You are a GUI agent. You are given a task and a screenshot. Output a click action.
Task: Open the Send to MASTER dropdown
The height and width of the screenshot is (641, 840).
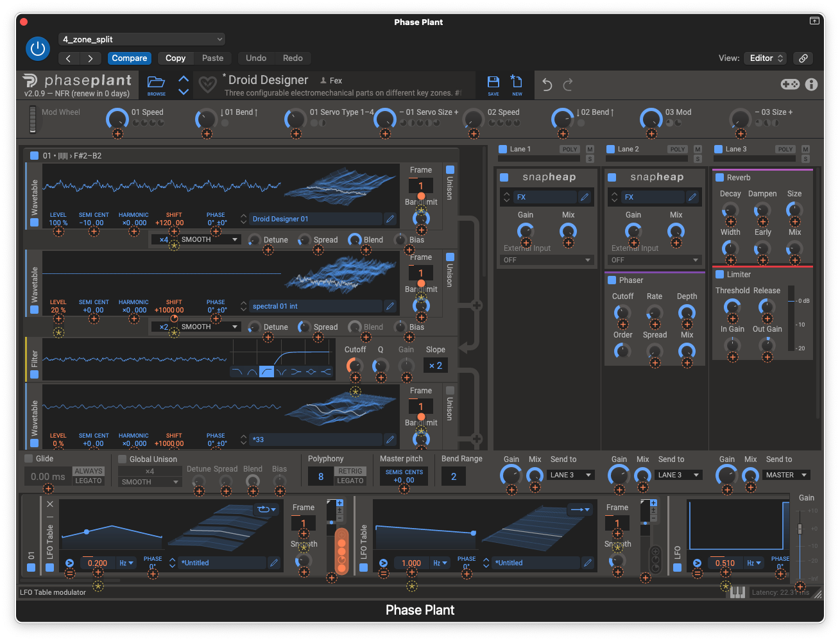(786, 475)
